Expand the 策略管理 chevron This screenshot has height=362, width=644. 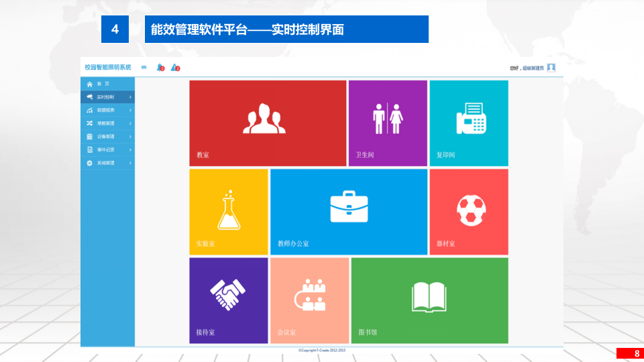[x=130, y=123]
